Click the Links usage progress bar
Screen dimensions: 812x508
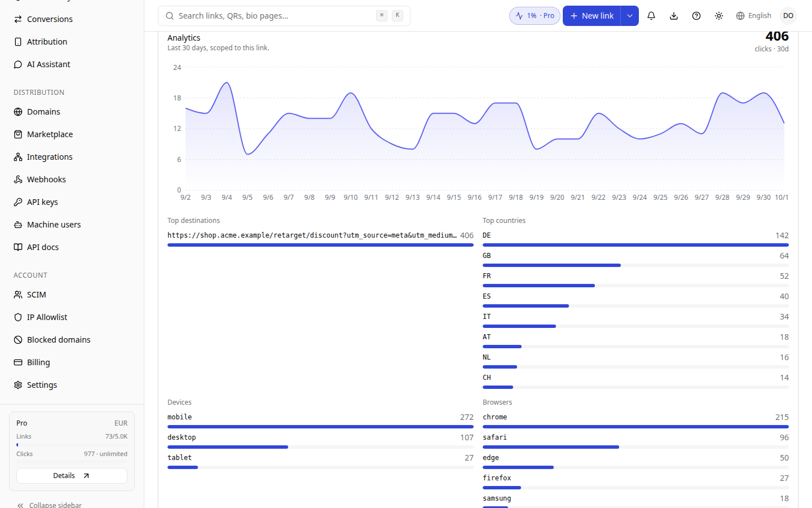point(72,445)
